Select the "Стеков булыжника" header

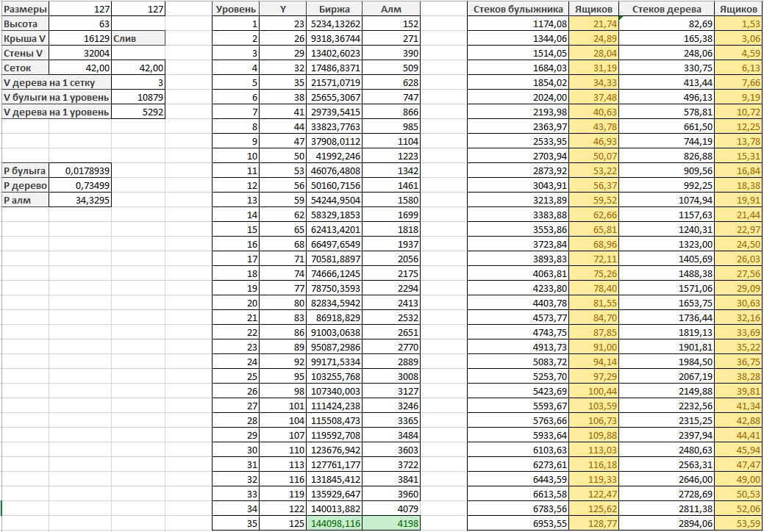pos(518,10)
